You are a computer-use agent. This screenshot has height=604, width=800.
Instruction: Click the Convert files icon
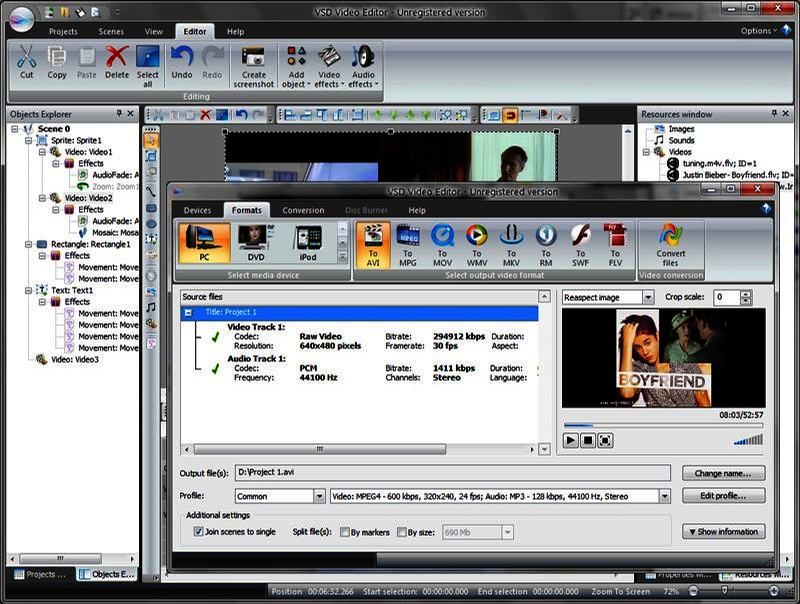[669, 245]
